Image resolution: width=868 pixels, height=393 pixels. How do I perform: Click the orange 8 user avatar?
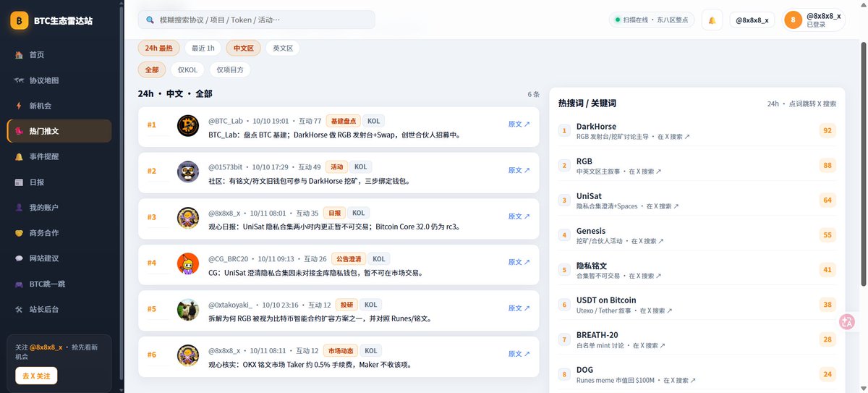(x=793, y=20)
